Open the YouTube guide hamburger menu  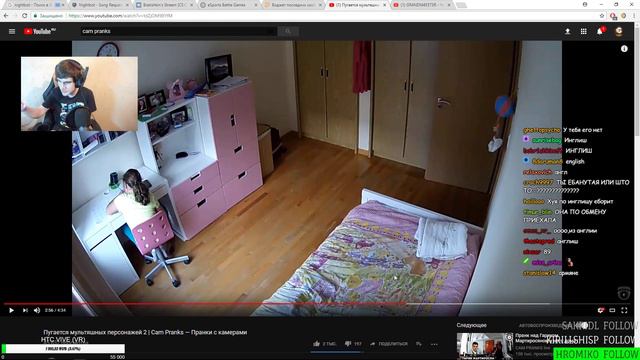click(x=12, y=31)
